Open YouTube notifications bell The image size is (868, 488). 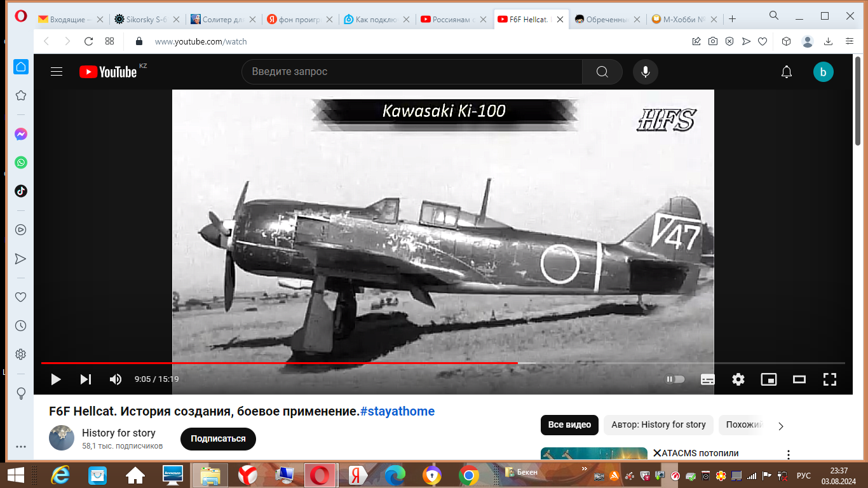786,72
